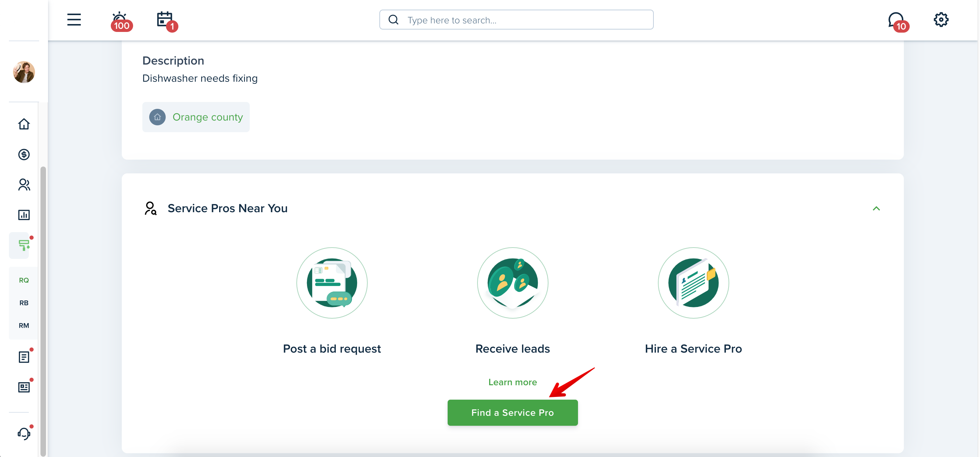Screen dimensions: 980x457
Task: Click the Find a Service Pro button
Action: pos(512,412)
